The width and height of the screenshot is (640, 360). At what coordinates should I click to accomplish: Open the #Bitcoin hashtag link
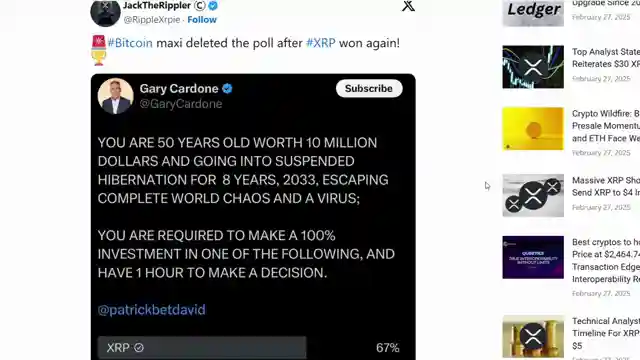click(130, 43)
